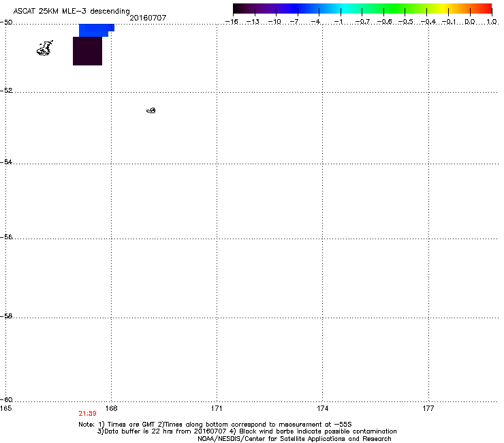Viewport: 504px width, 443px height.
Task: Click the "-13" color scale label
Action: click(x=253, y=22)
